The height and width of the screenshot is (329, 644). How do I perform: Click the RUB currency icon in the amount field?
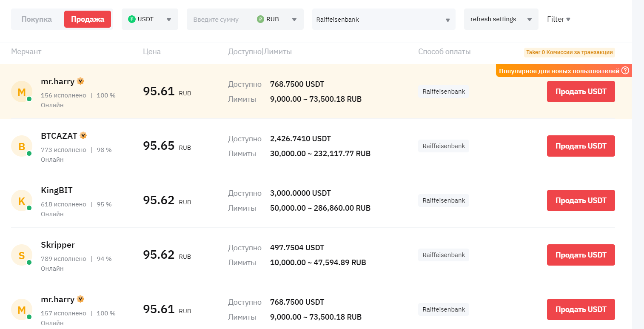(260, 19)
